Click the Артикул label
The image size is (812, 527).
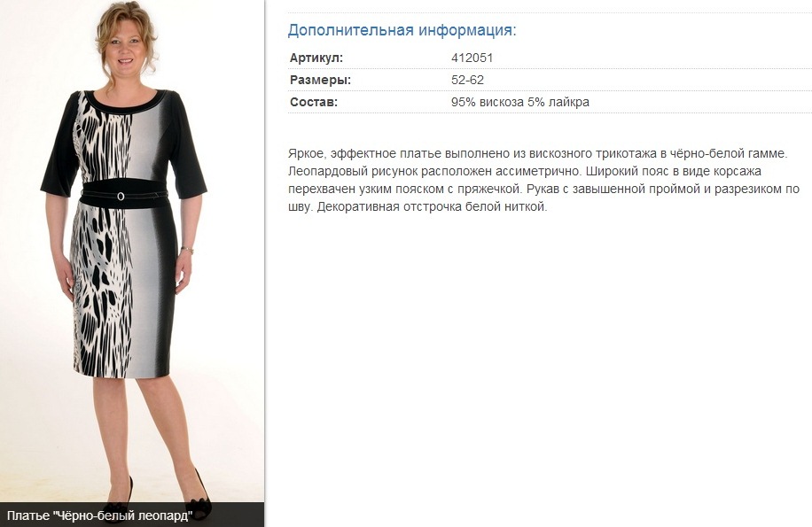[316, 58]
